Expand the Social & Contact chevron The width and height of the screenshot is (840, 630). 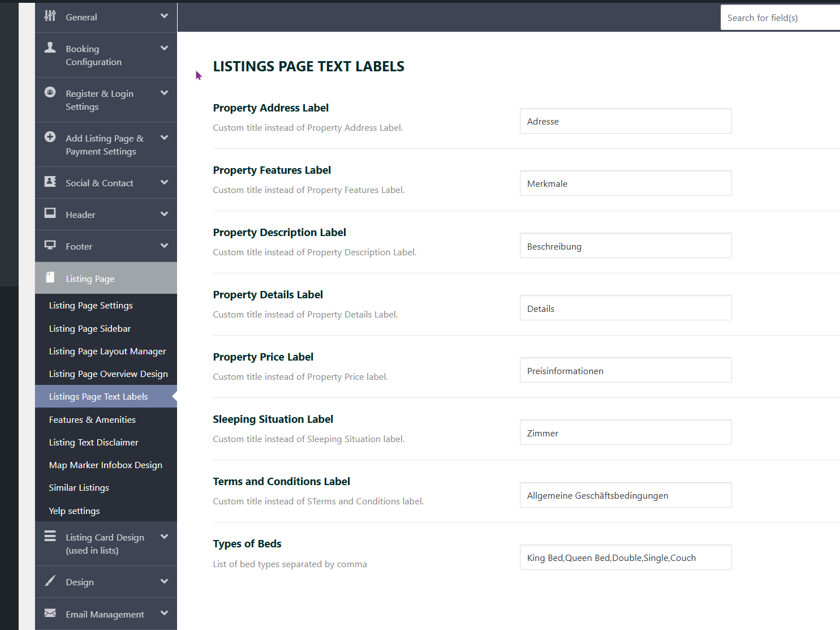coord(165,182)
